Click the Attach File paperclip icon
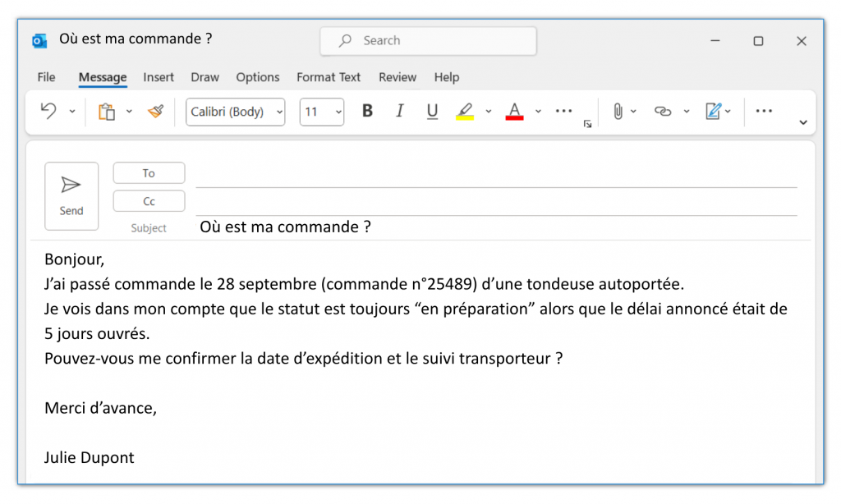This screenshot has height=504, width=841. [x=618, y=112]
